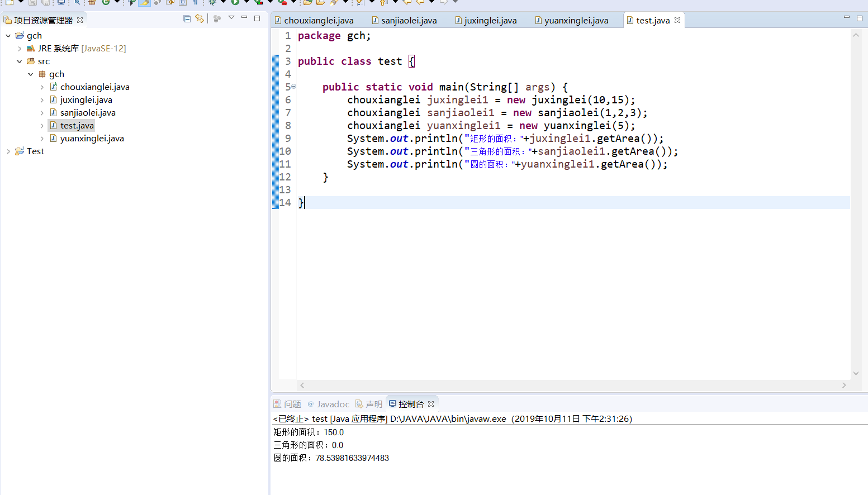Expand sanjiaolei.java in the tree
The height and width of the screenshot is (495, 868).
pyautogui.click(x=42, y=113)
